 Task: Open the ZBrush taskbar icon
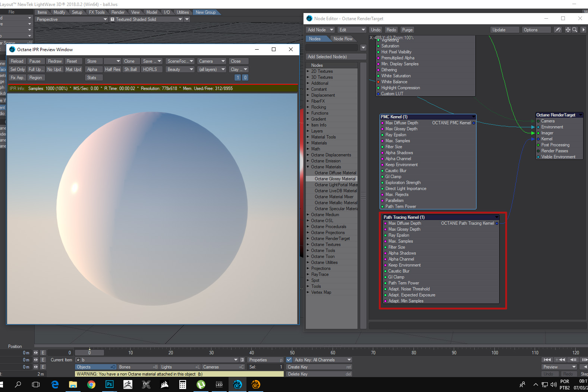[x=128, y=385]
